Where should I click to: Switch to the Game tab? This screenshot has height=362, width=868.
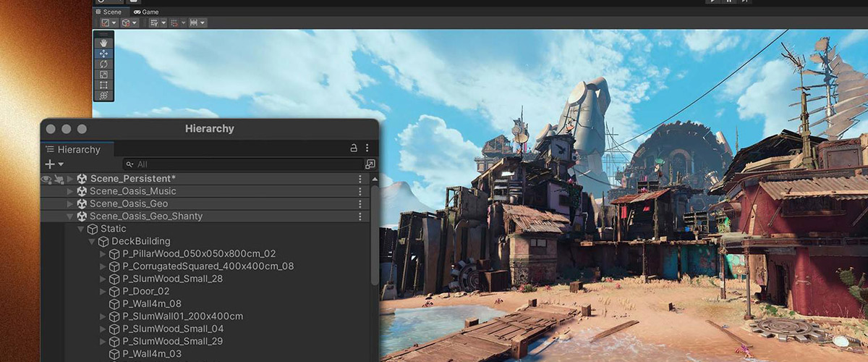(145, 12)
